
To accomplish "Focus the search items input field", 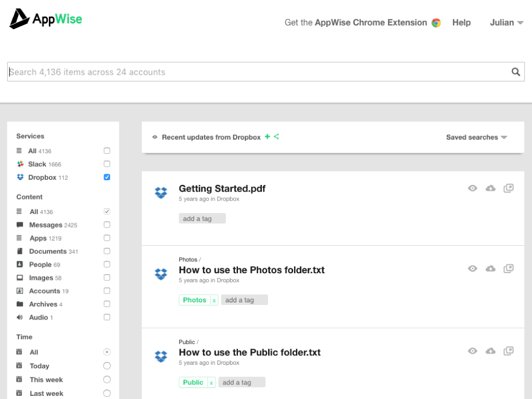I will (255, 72).
